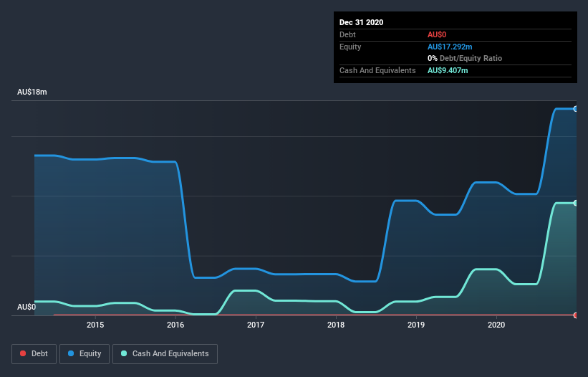This screenshot has width=588, height=377.
Task: Click the 2019 x-axis label
Action: point(416,325)
